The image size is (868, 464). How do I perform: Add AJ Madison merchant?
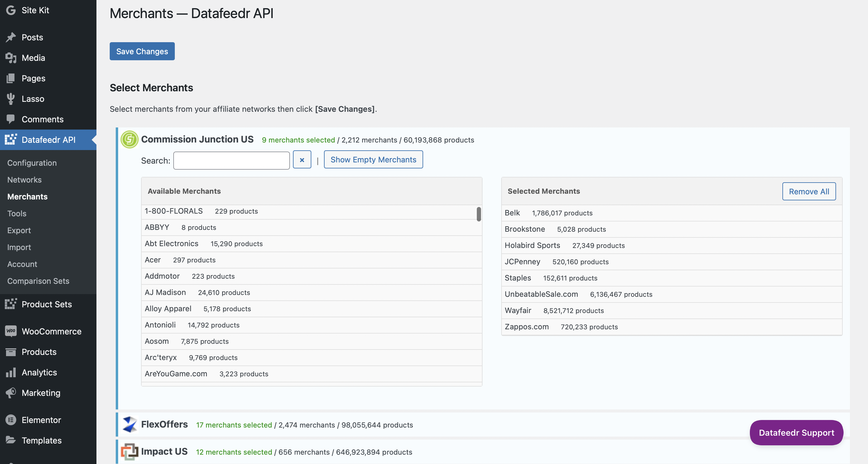[x=311, y=293]
